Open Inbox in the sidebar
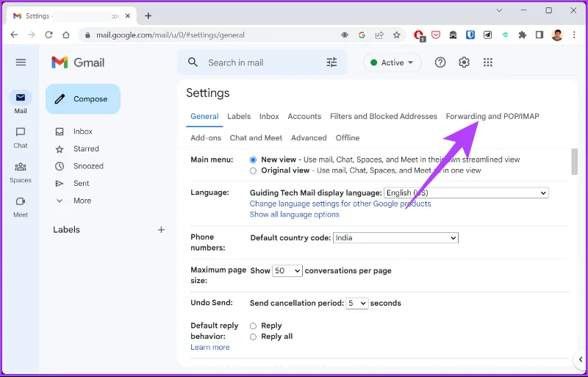This screenshot has width=588, height=377. tap(83, 132)
